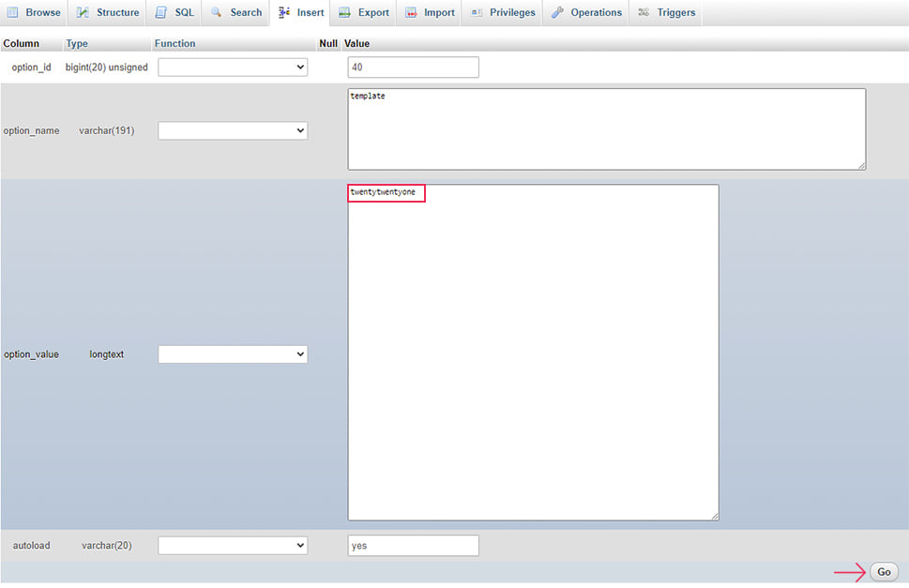The height and width of the screenshot is (588, 909).
Task: Open the Operations tab
Action: click(x=586, y=13)
